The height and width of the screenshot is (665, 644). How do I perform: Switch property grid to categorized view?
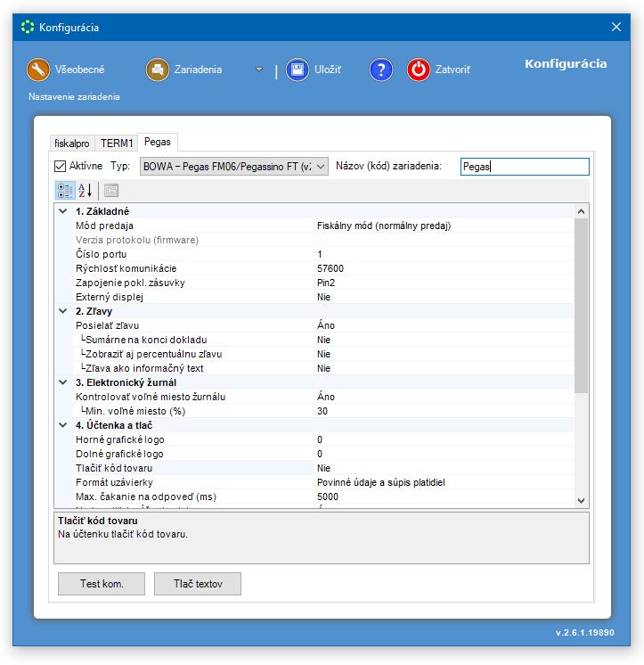click(x=65, y=190)
